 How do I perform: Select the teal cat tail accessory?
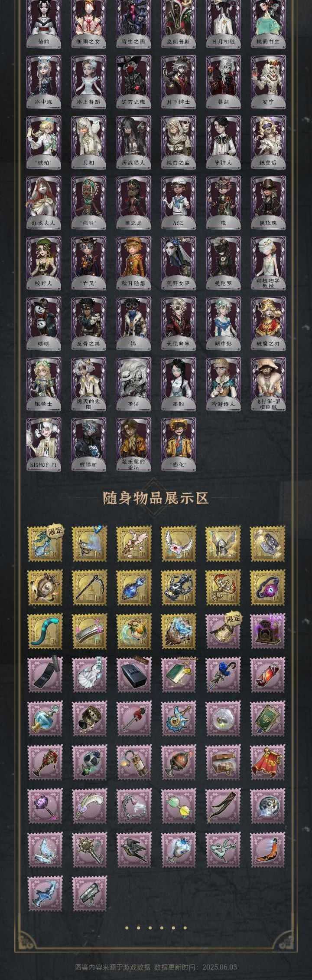tap(45, 631)
